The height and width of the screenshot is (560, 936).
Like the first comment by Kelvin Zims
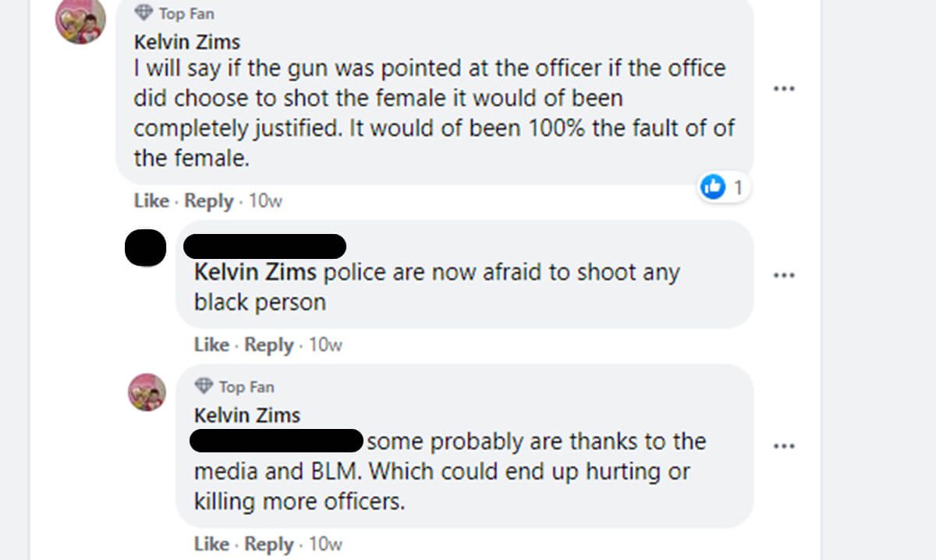tap(151, 201)
